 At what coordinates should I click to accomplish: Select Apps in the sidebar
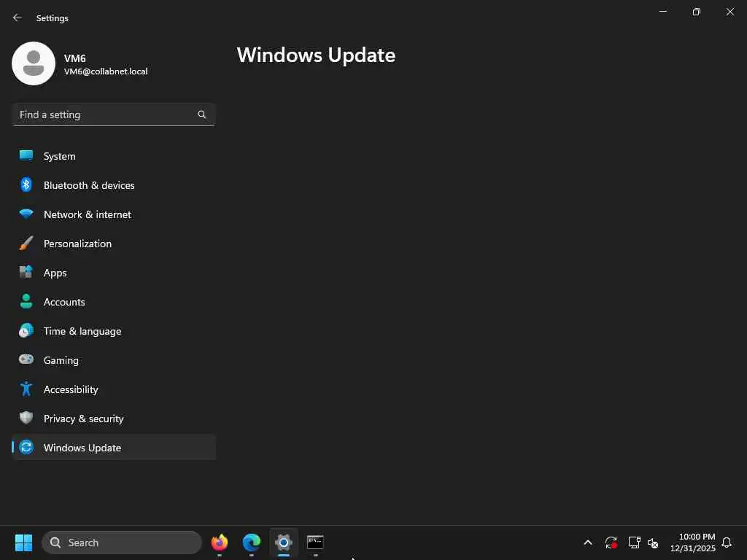114,273
